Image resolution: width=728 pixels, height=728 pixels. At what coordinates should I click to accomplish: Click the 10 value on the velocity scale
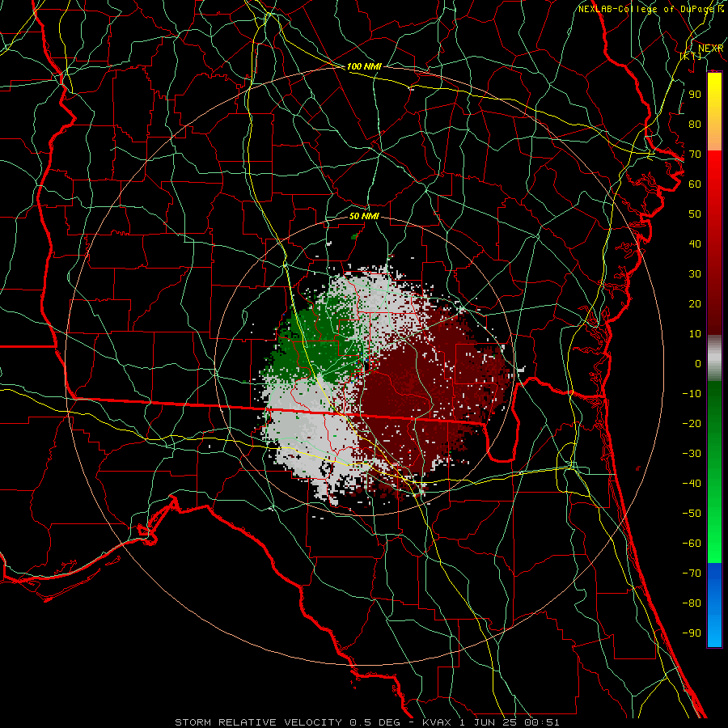click(695, 334)
